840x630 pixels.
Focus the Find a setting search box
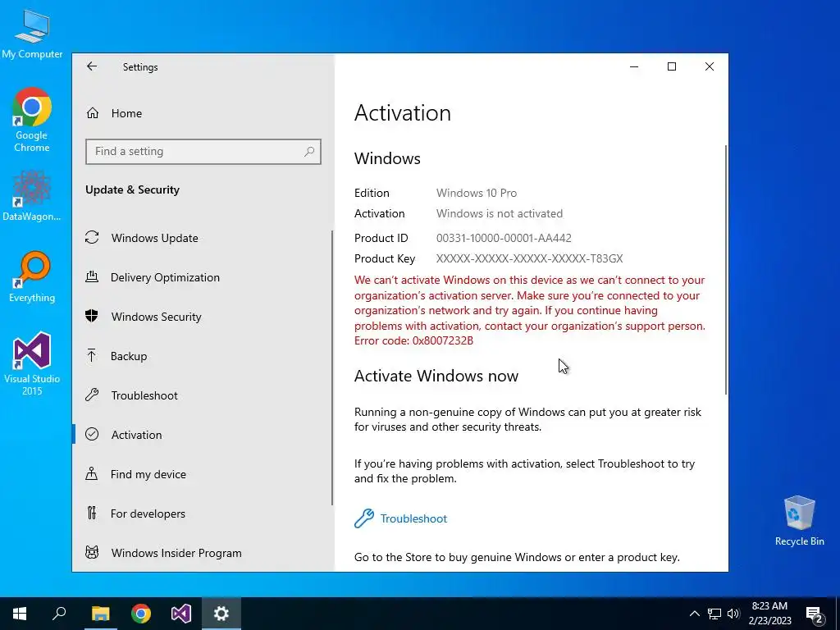tap(203, 152)
